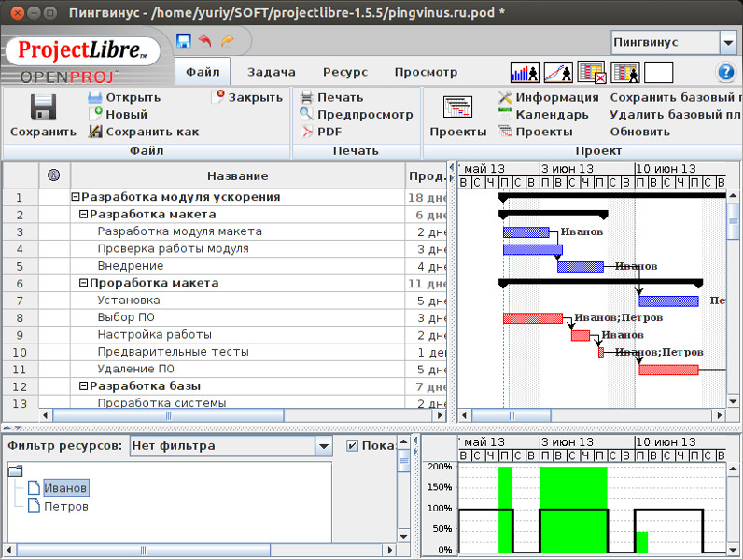This screenshot has width=743, height=560.
Task: Click the Gantt vertical scrollbar down arrow
Action: click(732, 401)
